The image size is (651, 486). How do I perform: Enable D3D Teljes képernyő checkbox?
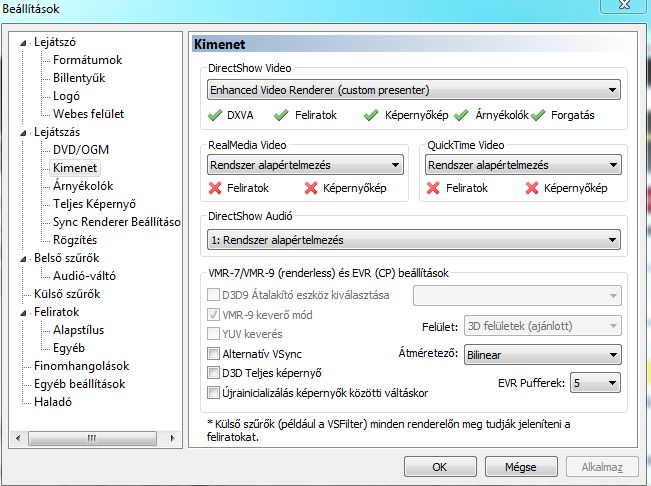pos(213,373)
